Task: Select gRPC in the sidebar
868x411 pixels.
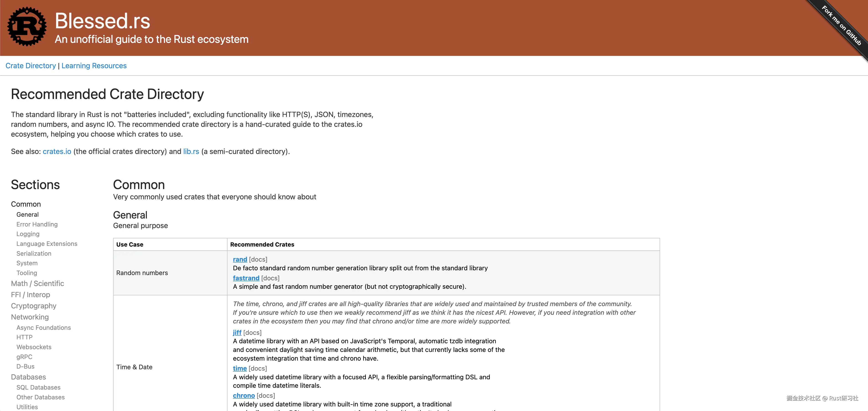Action: (x=24, y=357)
